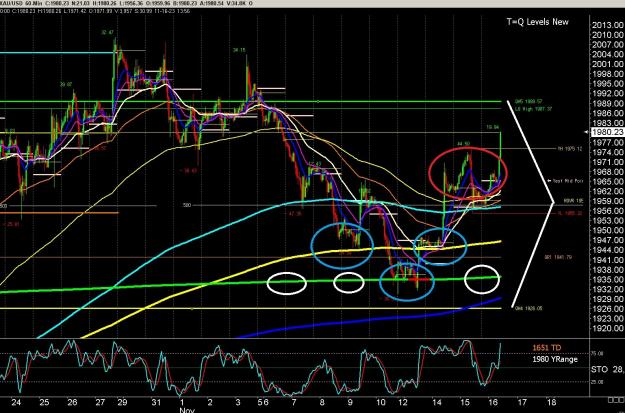Click 1971.00 on the price axis
The width and height of the screenshot is (625, 413).
coord(608,162)
